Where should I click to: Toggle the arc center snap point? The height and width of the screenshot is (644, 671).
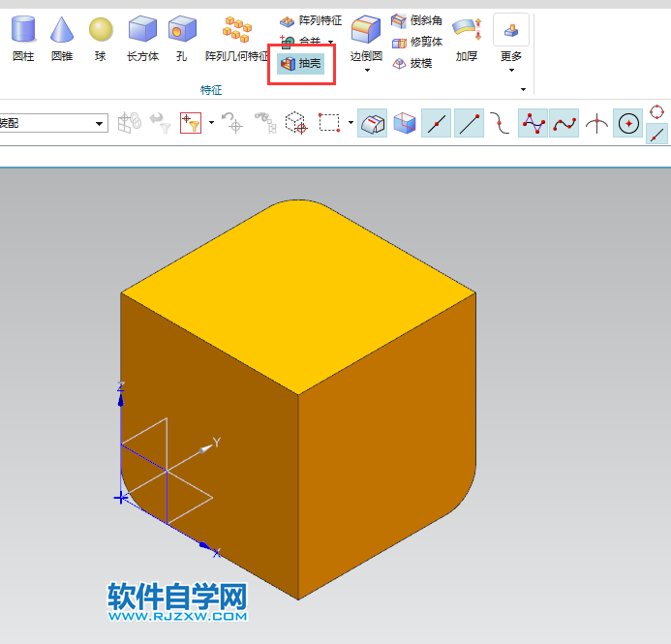coord(628,123)
